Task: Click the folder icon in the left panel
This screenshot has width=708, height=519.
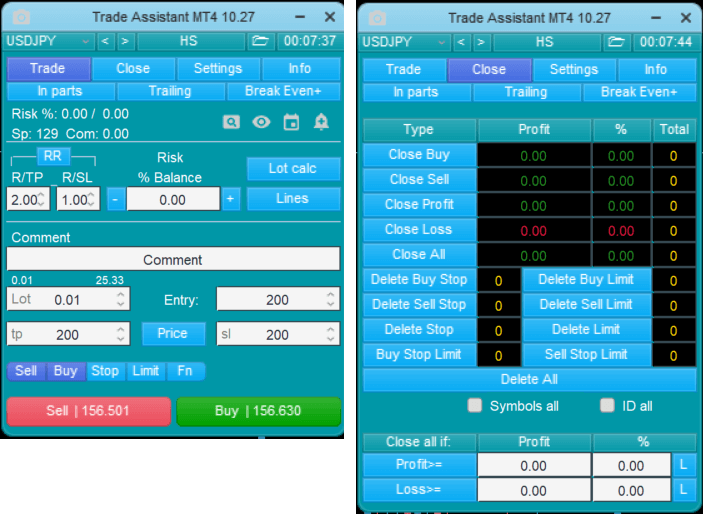Action: 260,41
